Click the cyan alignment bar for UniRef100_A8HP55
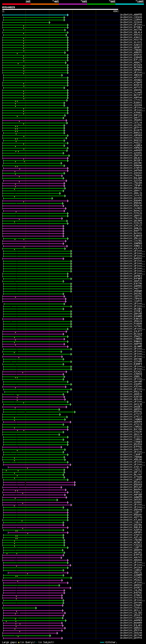The image size is (146, 644). 35,15
